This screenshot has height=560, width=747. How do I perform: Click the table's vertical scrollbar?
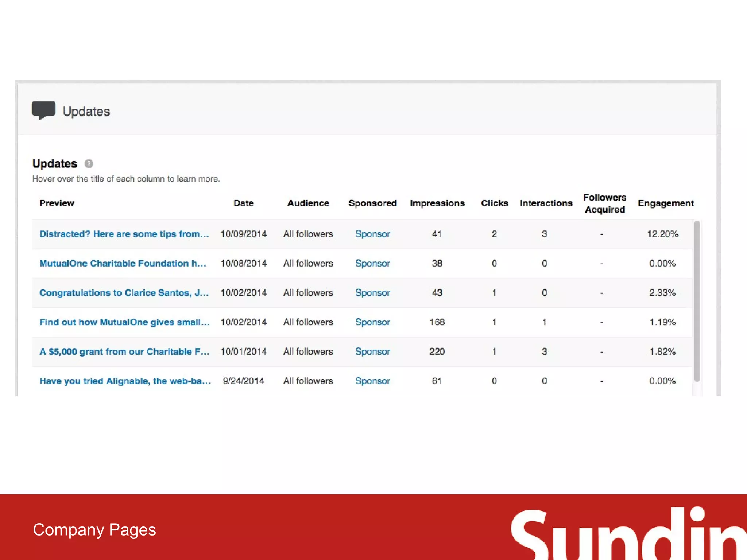697,301
